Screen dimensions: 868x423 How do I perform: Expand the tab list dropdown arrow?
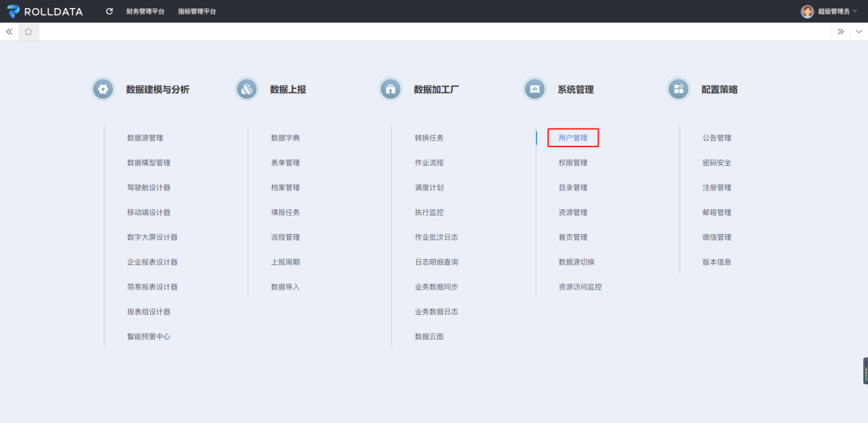click(x=858, y=32)
